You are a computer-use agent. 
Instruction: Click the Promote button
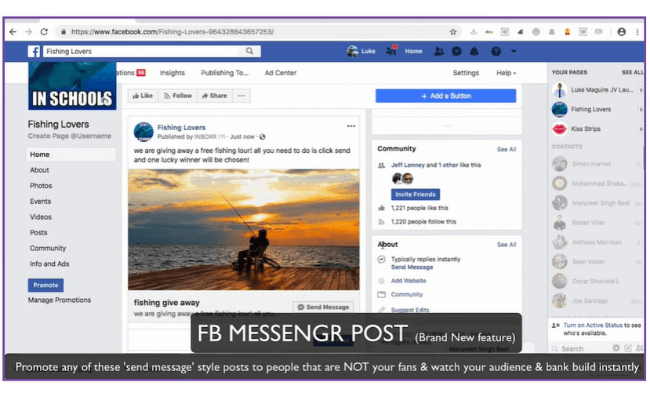point(46,285)
